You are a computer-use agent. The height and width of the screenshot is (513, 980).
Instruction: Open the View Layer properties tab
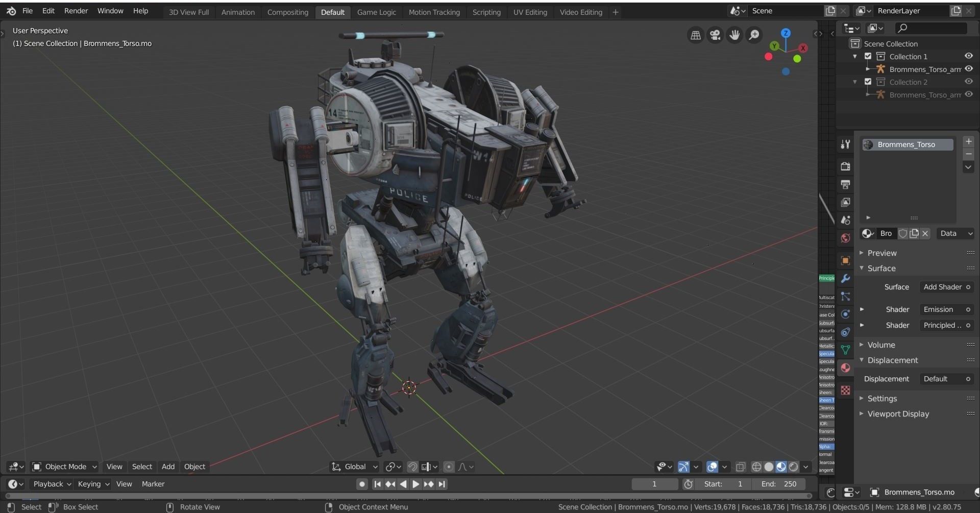coord(845,202)
